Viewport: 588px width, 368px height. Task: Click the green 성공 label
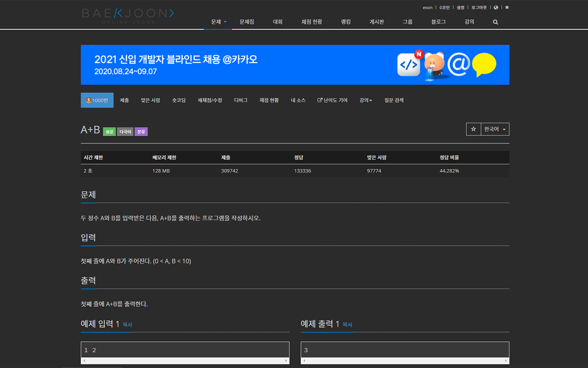point(109,132)
